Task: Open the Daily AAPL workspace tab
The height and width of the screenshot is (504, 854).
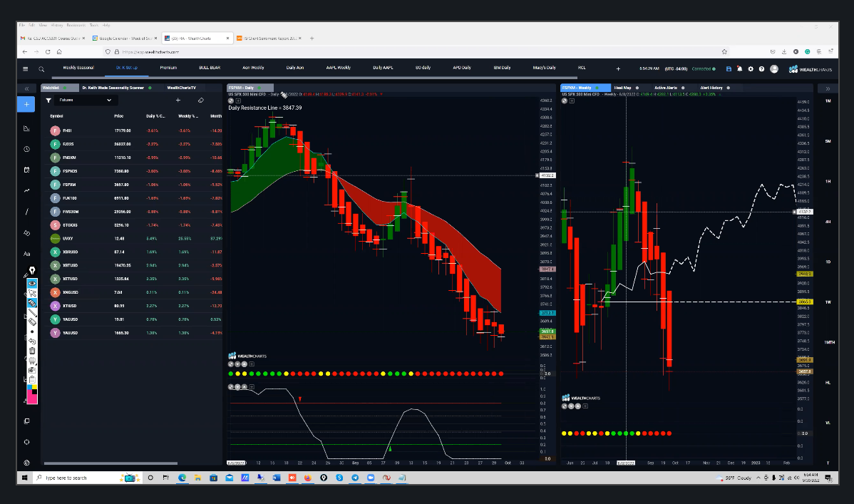Action: click(383, 68)
